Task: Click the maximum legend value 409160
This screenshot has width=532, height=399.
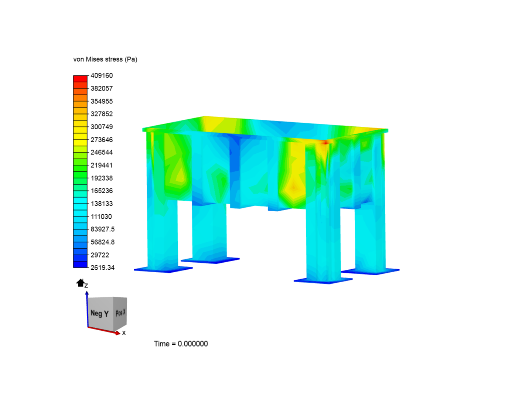Action: pos(102,75)
